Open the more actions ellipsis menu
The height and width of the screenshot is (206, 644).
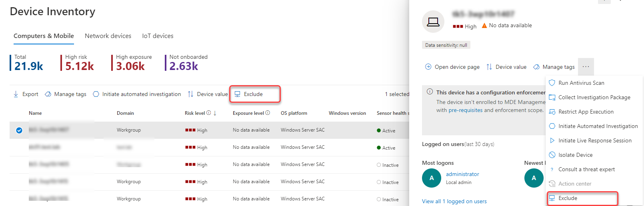click(586, 67)
